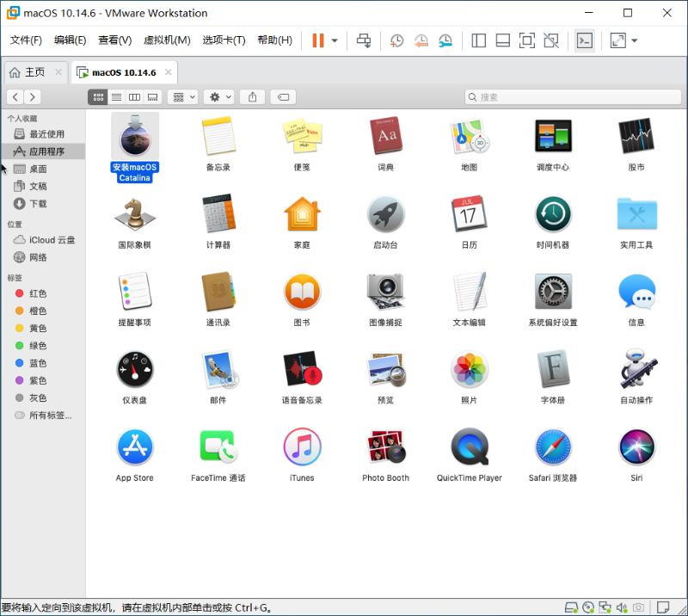The image size is (688, 616).
Task: Open 时间机器 (Time Machine)
Action: point(552,217)
